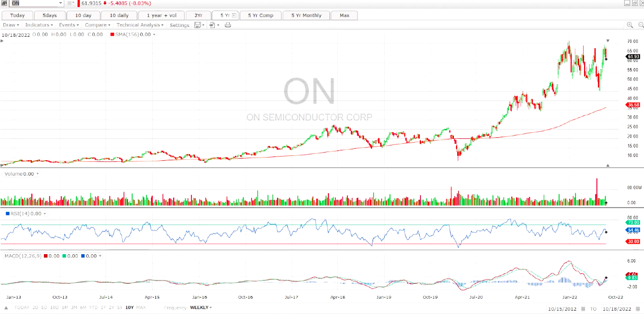Click the RSI(14) blue color swatch
The height and width of the screenshot is (314, 644).
pos(7,214)
